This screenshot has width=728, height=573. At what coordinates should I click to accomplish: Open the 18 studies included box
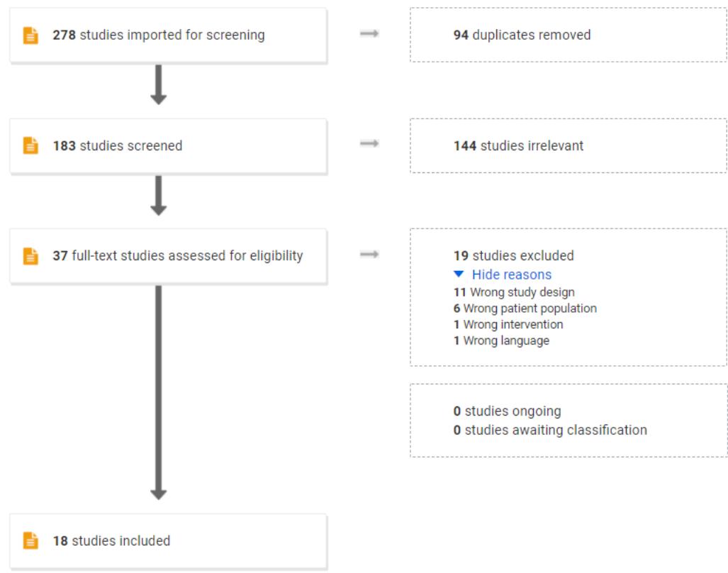(x=168, y=541)
